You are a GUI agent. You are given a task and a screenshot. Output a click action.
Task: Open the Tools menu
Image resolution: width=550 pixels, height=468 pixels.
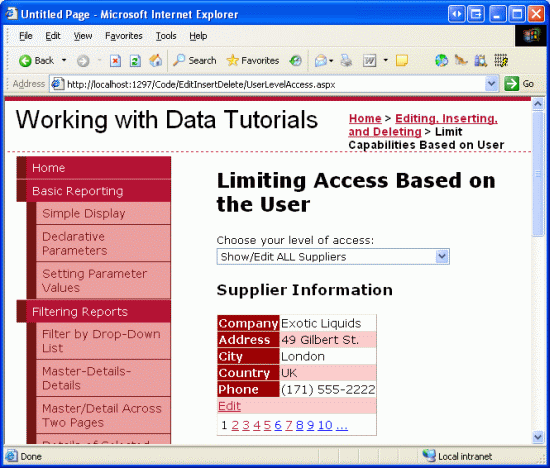(166, 36)
